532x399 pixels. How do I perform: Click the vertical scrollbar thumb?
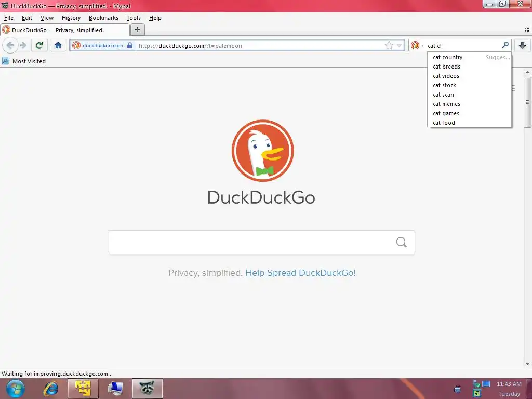click(528, 102)
